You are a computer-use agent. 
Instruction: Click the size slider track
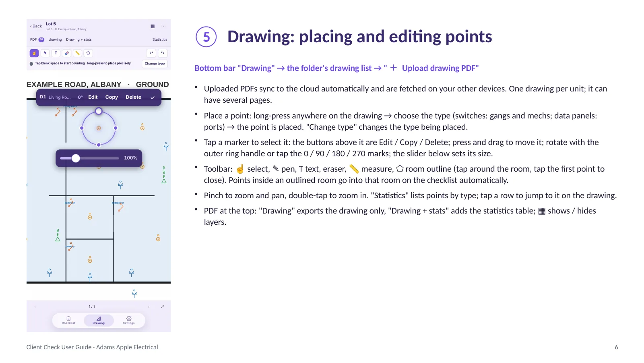[x=89, y=158]
